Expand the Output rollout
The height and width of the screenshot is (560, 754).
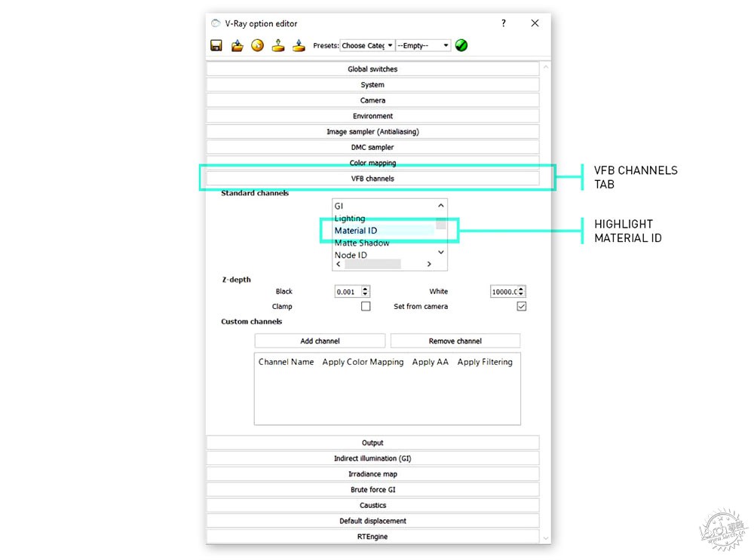point(372,442)
